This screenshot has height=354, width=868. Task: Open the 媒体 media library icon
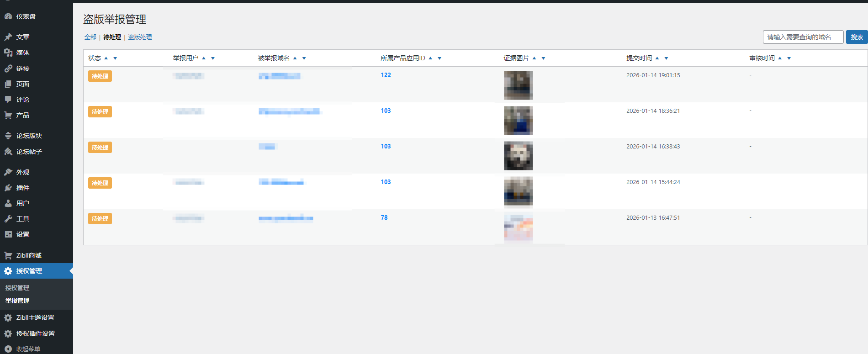coord(8,53)
